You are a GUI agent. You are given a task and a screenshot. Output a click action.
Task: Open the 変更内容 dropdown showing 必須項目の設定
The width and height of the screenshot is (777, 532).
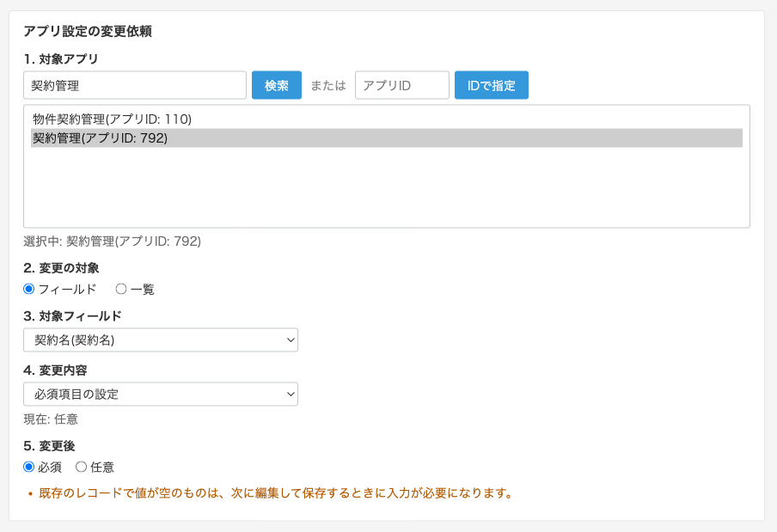click(x=161, y=394)
